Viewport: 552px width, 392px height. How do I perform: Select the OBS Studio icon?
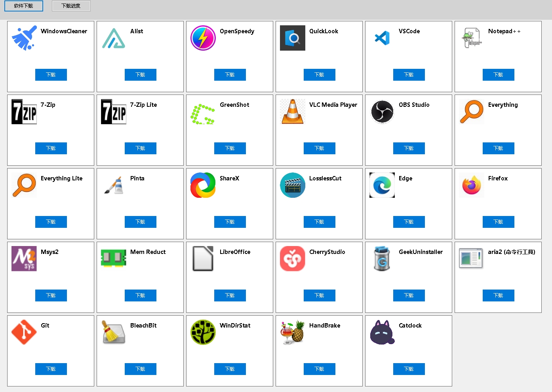[382, 112]
